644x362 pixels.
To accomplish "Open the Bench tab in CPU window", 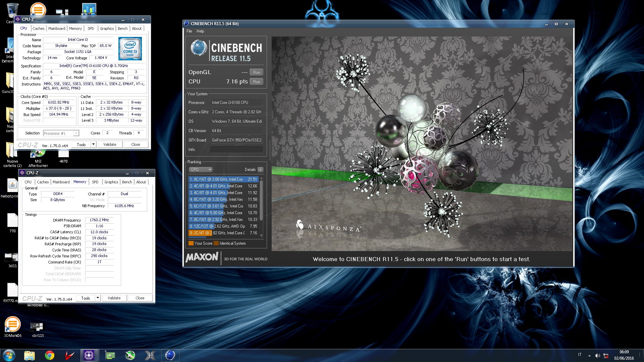I will [x=122, y=28].
